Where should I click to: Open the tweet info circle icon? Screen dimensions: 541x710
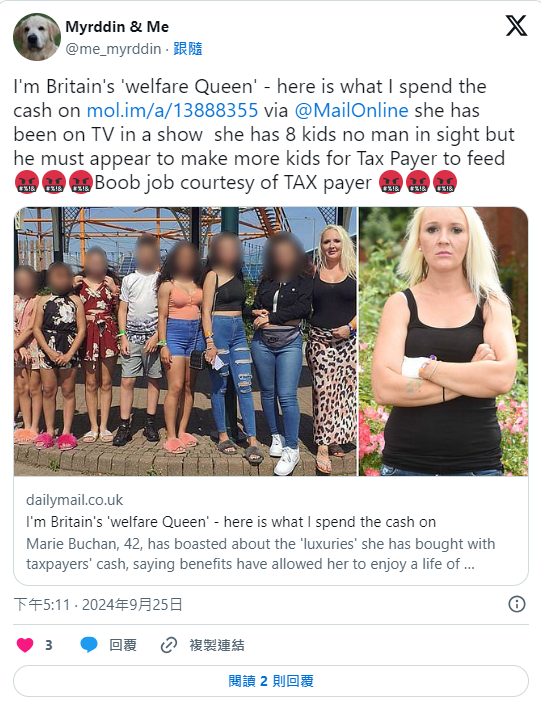tap(517, 604)
